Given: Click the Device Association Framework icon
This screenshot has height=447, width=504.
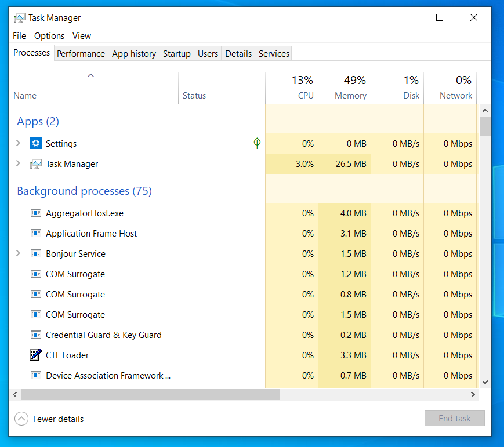Looking at the screenshot, I should [36, 375].
